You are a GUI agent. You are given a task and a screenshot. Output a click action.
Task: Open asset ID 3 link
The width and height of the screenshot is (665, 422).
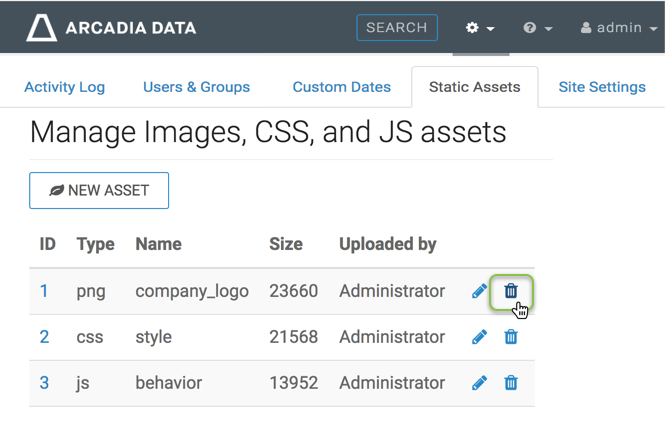[44, 383]
